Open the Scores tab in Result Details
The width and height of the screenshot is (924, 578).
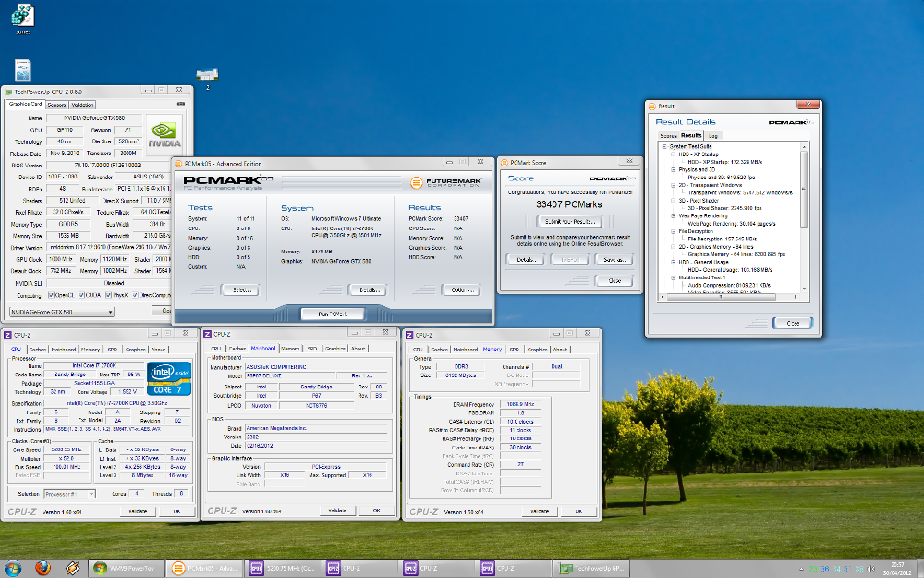pyautogui.click(x=668, y=136)
